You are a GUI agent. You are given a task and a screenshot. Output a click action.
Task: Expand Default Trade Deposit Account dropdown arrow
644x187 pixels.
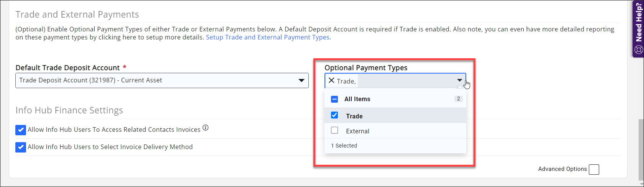pos(302,80)
